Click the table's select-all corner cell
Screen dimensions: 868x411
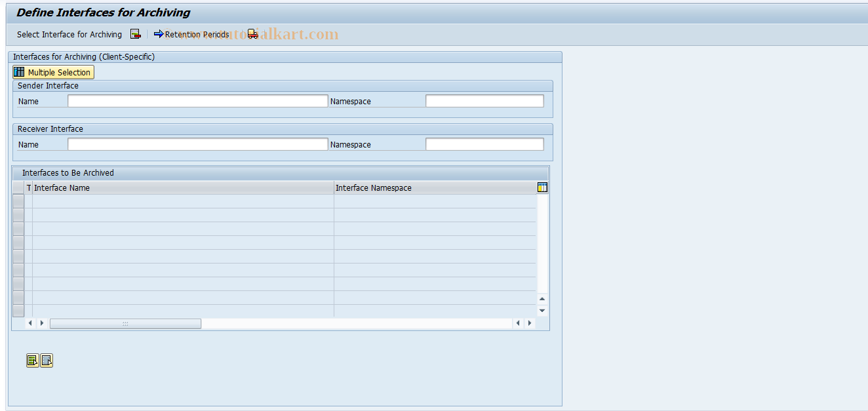(x=18, y=187)
